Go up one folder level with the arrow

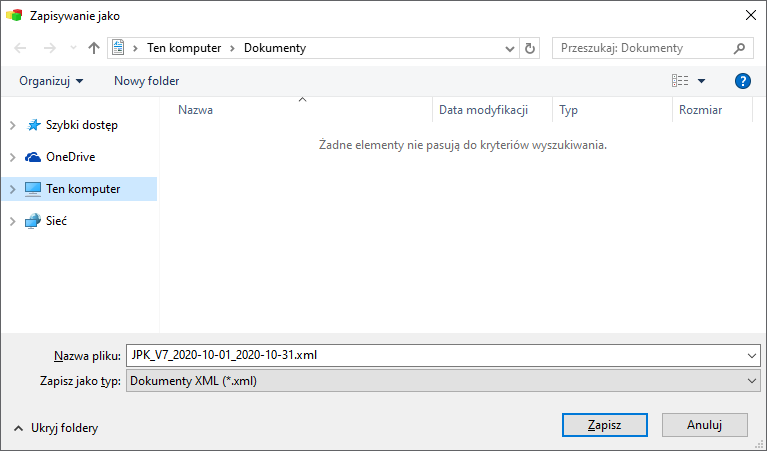click(x=93, y=48)
